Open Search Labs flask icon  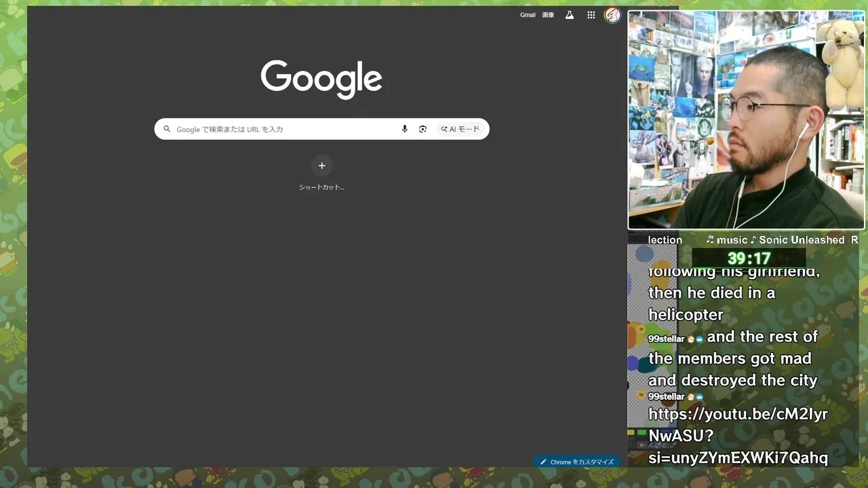pos(570,15)
